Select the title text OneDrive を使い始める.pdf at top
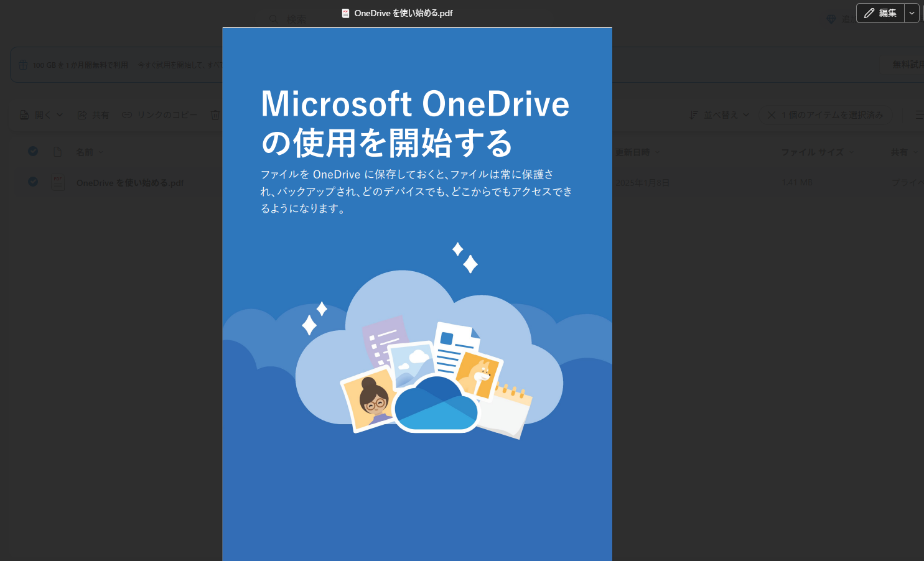The image size is (924, 561). coord(403,13)
